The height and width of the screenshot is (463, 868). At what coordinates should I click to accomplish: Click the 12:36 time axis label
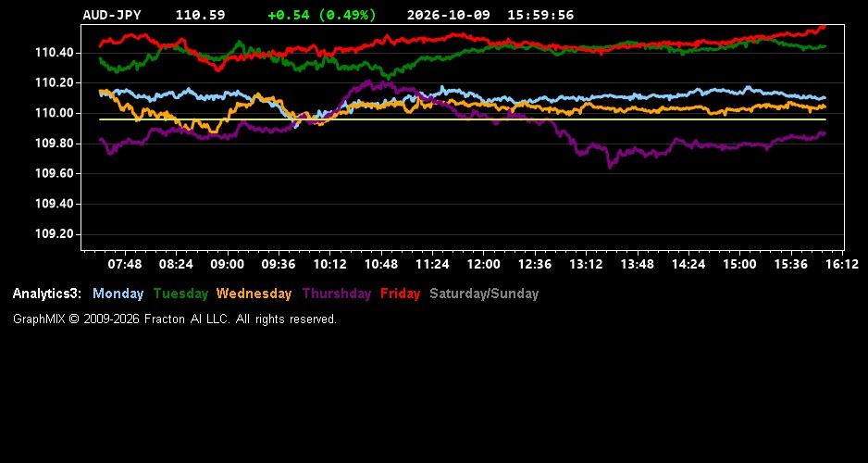tap(535, 265)
